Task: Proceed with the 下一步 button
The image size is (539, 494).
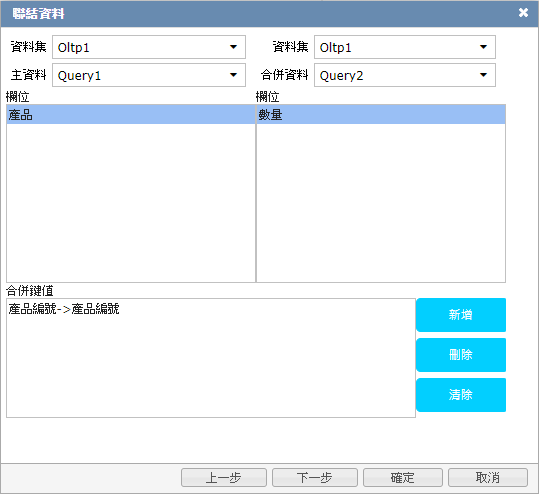Action: click(x=315, y=477)
